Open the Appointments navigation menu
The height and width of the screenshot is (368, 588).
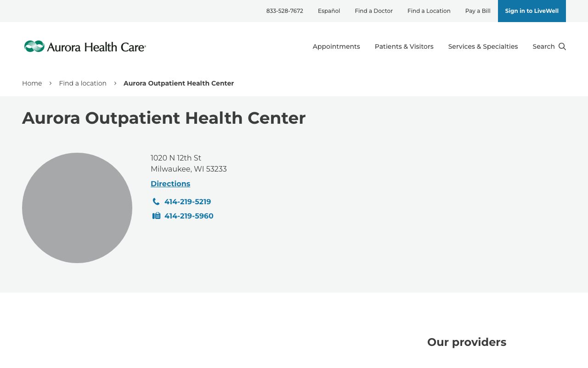336,46
